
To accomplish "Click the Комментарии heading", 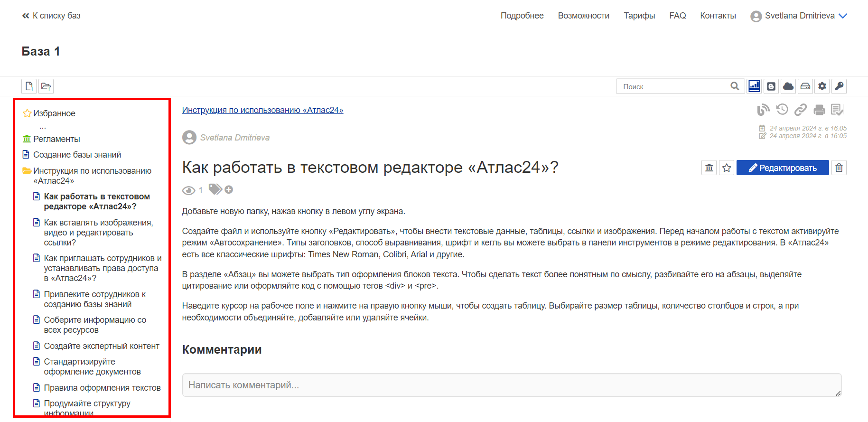I will (222, 349).
